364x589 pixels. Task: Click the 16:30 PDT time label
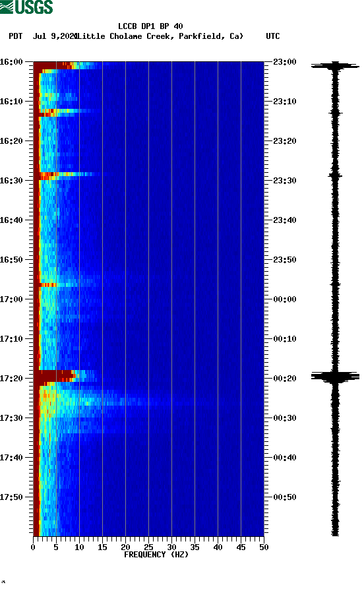11,180
